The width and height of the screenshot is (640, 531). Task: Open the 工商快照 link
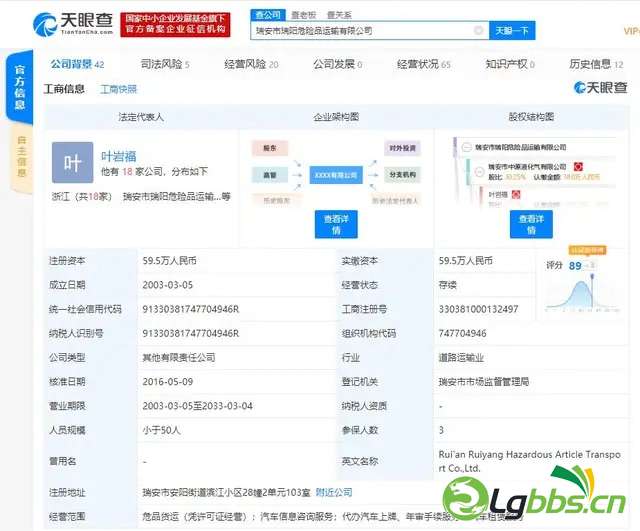coord(119,89)
